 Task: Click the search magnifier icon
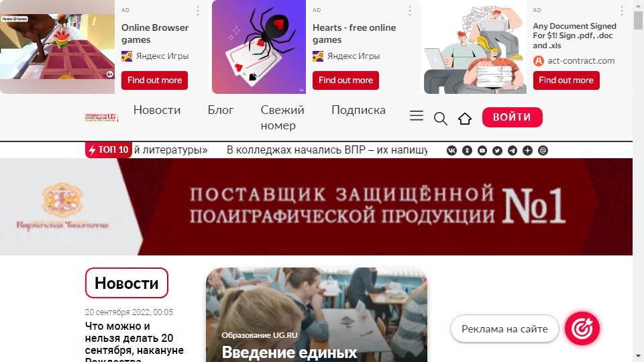440,119
